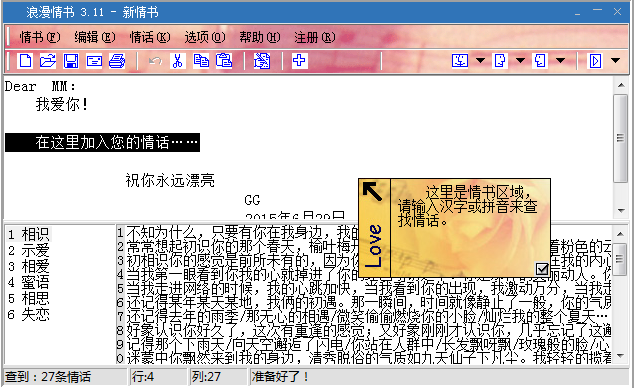This screenshot has height=388, width=634.
Task: Expand dropdown arrow at far right of toolbar
Action: [x=615, y=61]
